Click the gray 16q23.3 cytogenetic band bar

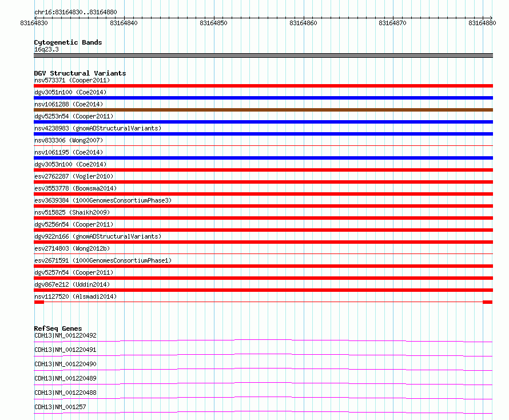(263, 56)
